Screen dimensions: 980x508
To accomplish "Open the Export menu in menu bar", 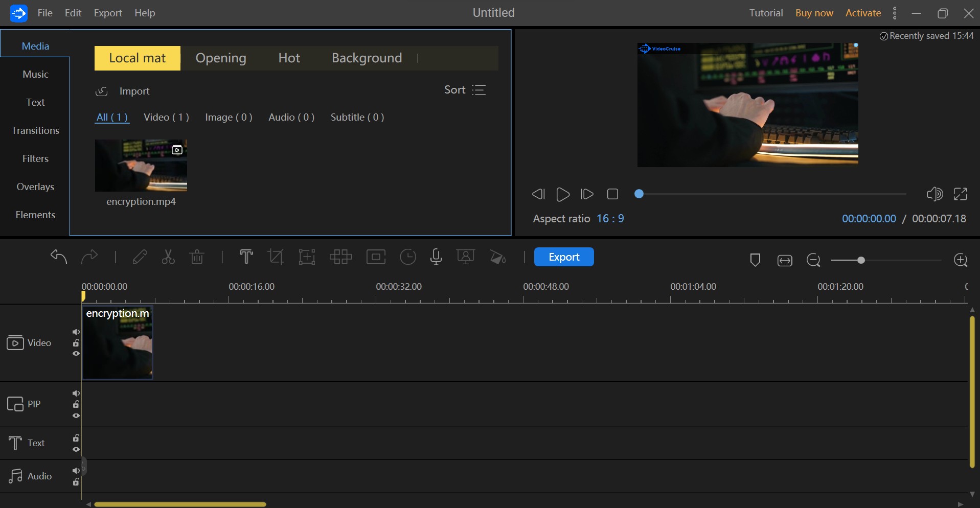I will (x=108, y=13).
